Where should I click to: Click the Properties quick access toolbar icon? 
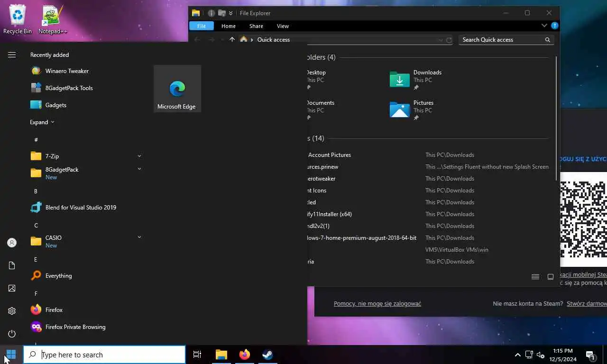point(212,13)
